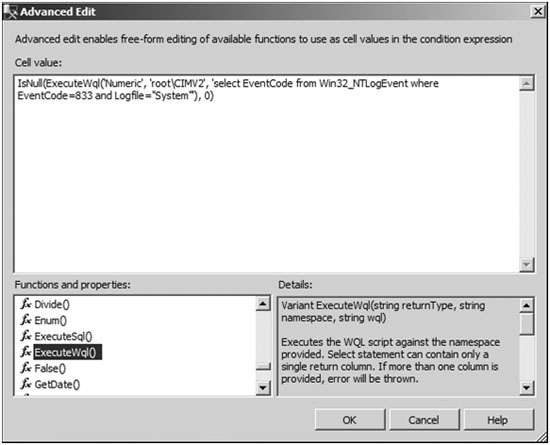Open Help for Advanced Edit

click(x=498, y=419)
